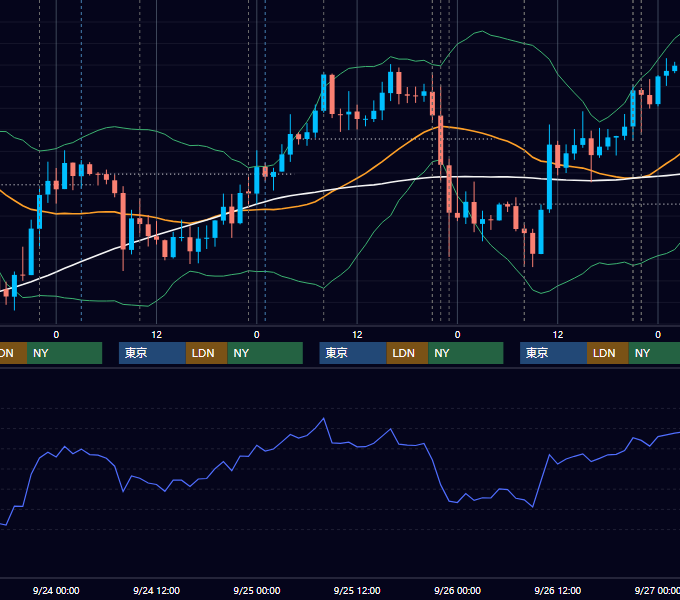Click the 9/26 00:00 date label
The width and height of the screenshot is (680, 600).
458,590
